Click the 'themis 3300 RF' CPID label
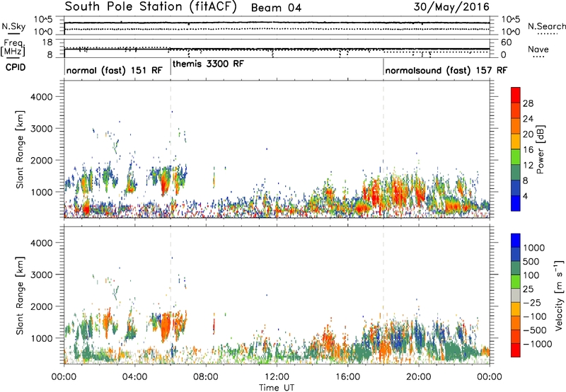This screenshot has height=392, width=566. pos(208,64)
